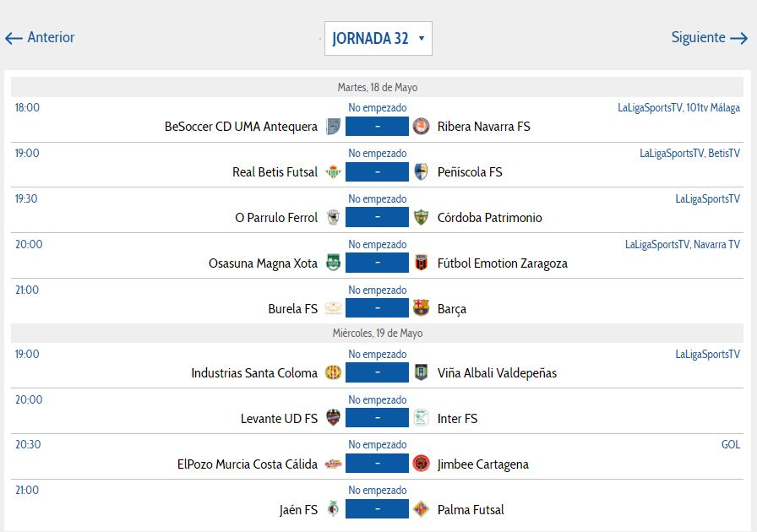Go to the Anterior matchday
The height and width of the screenshot is (532, 757).
coord(40,38)
